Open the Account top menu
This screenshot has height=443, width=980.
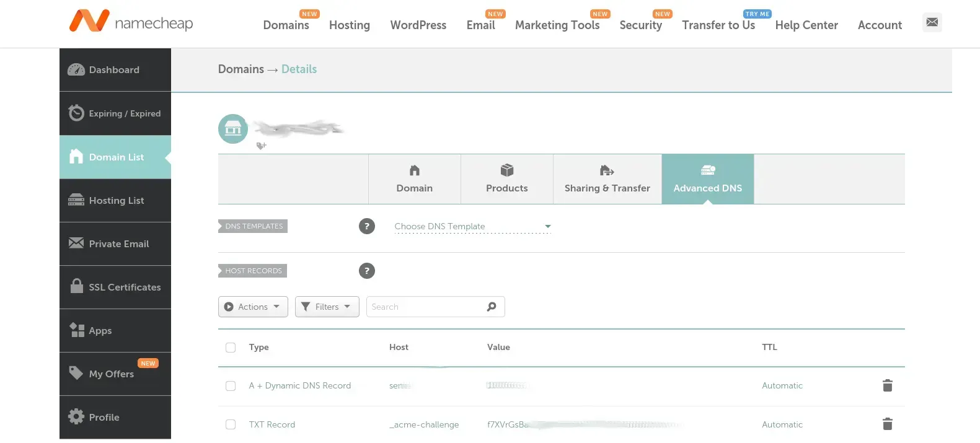pos(880,25)
